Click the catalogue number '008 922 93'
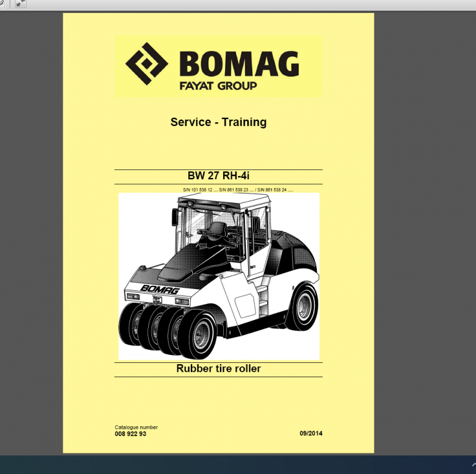The height and width of the screenshot is (474, 476). [x=131, y=434]
